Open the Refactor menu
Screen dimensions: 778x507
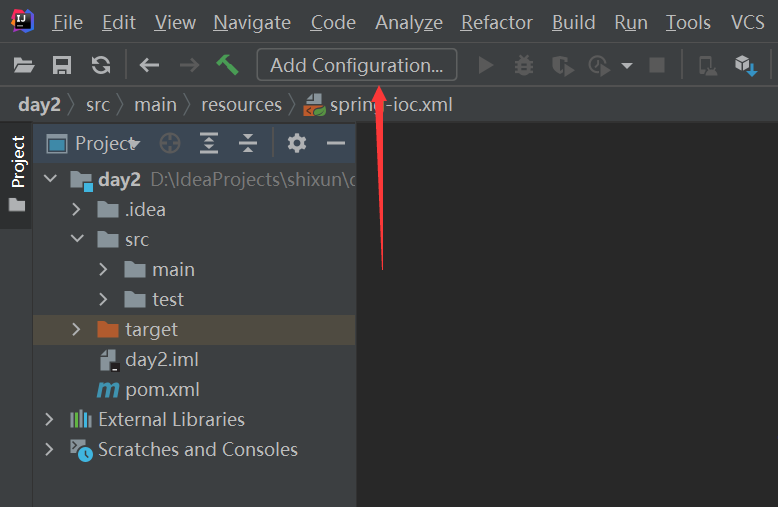[x=497, y=22]
